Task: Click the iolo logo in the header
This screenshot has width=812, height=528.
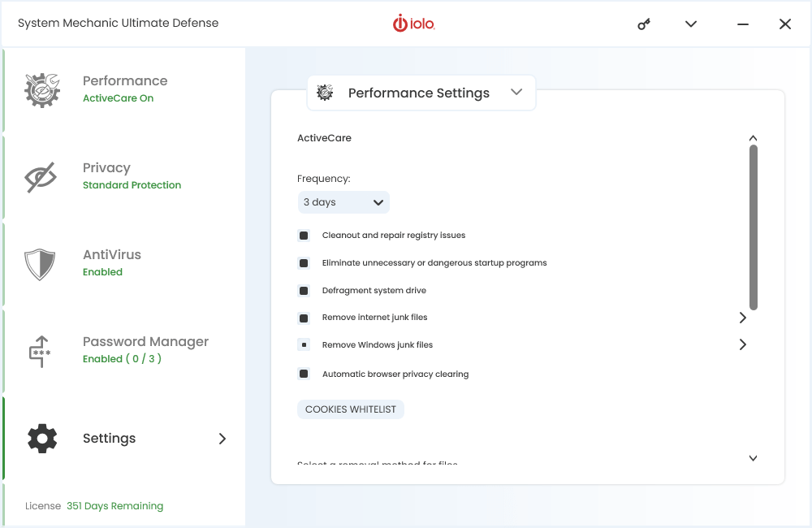Action: point(413,24)
